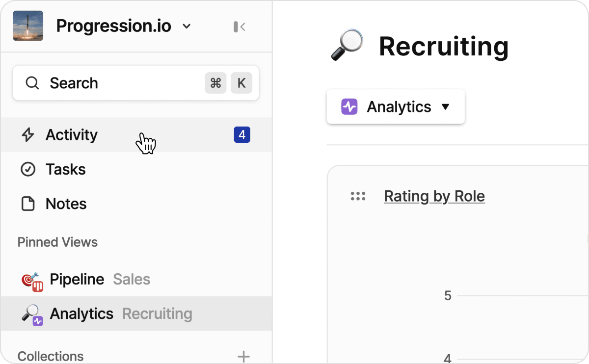The width and height of the screenshot is (589, 364).
Task: Click the Recruiting page title
Action: point(444,46)
